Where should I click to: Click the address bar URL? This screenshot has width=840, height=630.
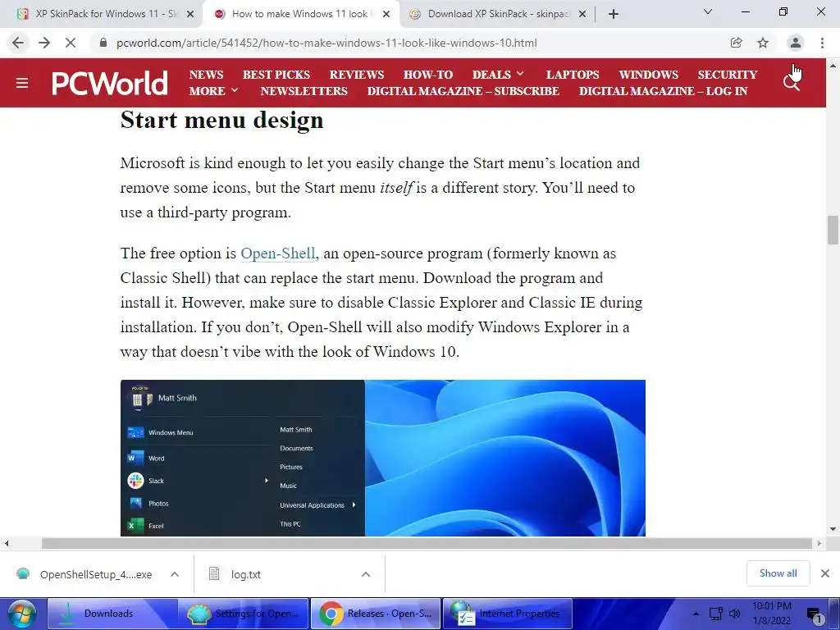click(x=326, y=43)
